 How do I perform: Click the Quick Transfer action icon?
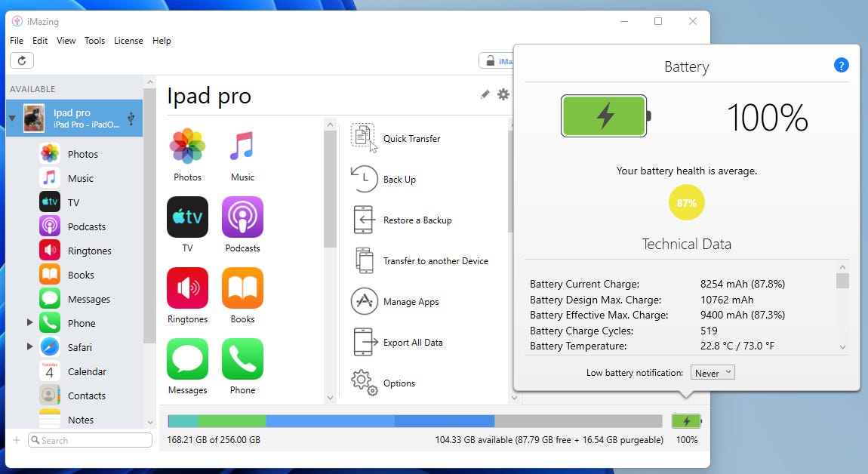363,138
